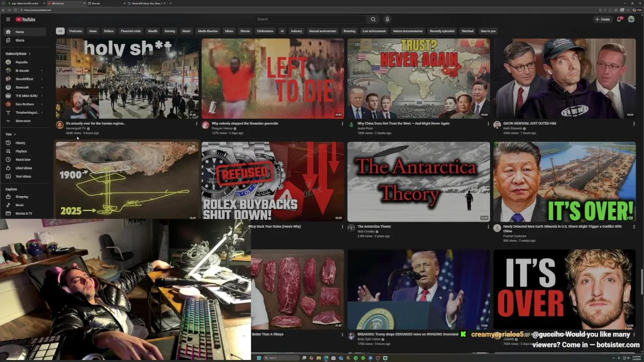The width and height of the screenshot is (644, 362).
Task: Open Movies & TV under Explore
Action: tap(25, 213)
